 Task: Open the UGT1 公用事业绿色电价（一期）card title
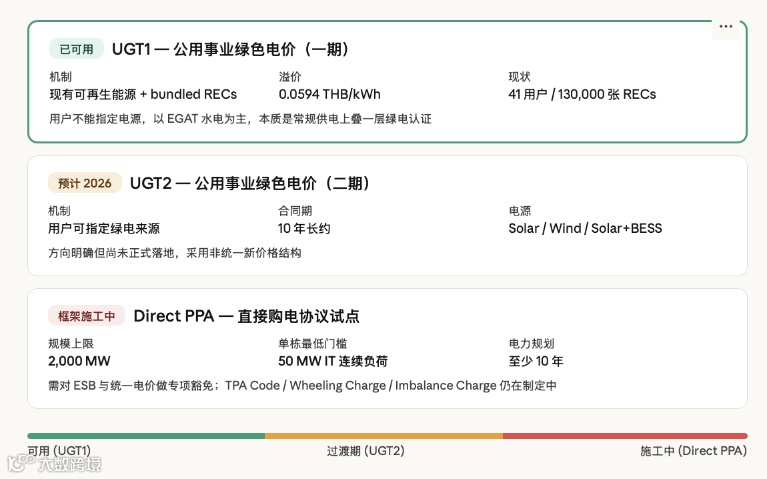pos(230,49)
